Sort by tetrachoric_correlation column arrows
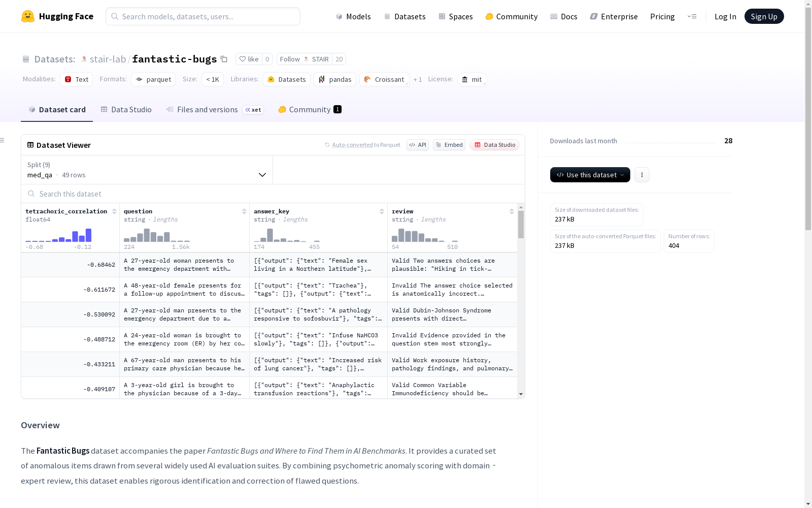812x508 pixels. pos(114,211)
